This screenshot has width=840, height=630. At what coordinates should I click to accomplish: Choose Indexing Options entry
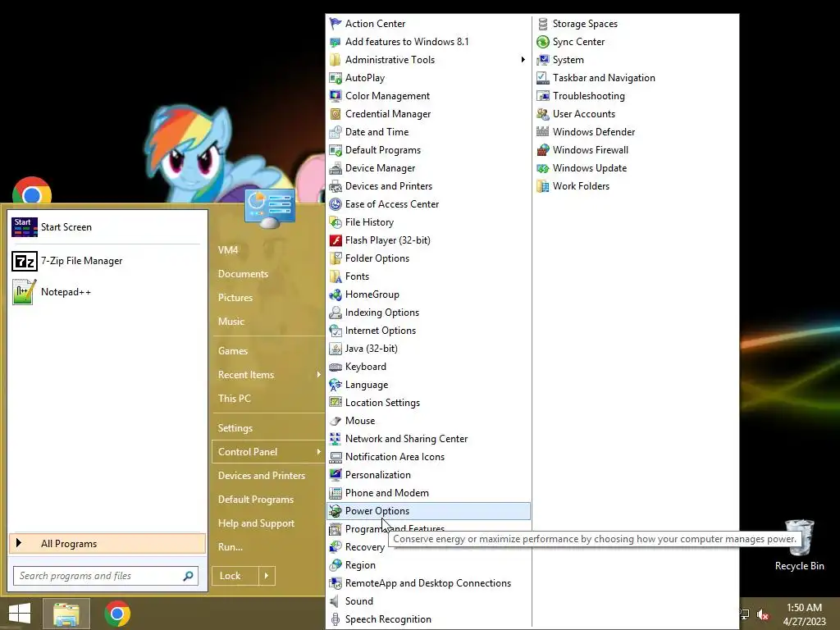(x=428, y=313)
